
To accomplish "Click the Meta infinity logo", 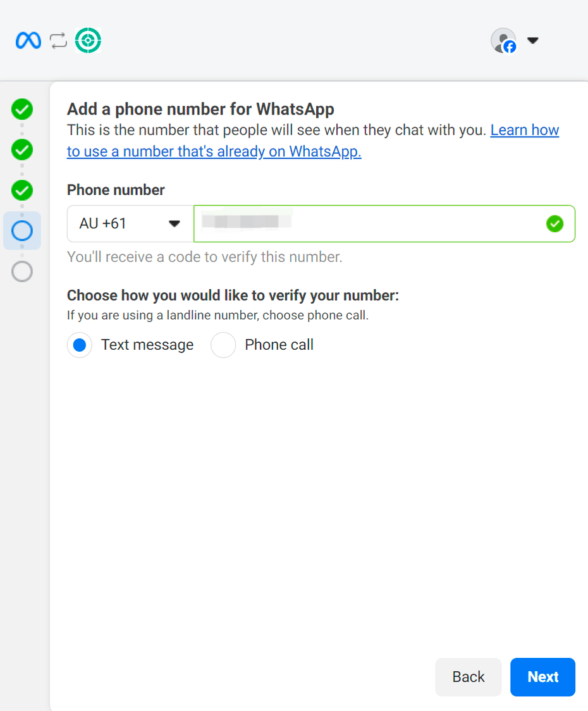I will pos(28,40).
